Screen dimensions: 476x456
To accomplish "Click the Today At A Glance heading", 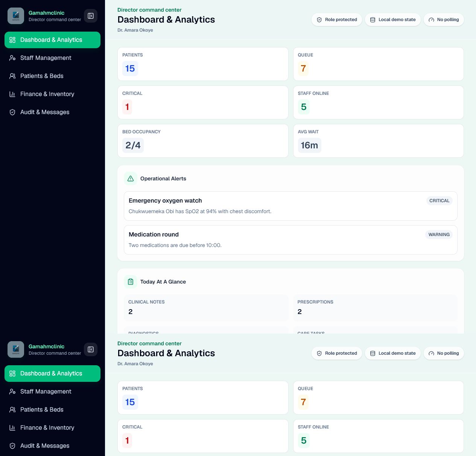I will click(x=163, y=282).
